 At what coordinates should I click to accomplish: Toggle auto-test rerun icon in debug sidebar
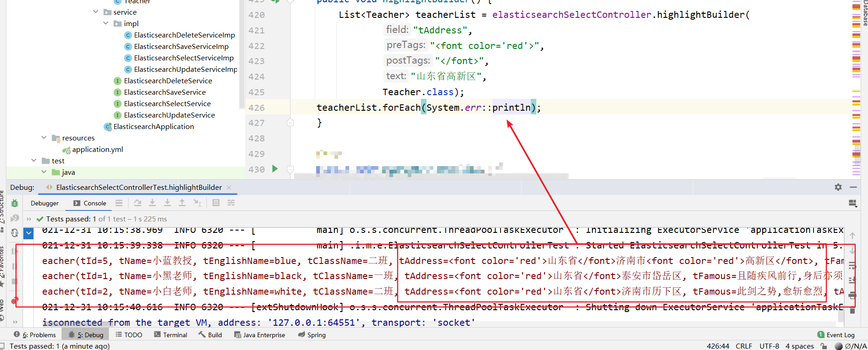[15, 233]
